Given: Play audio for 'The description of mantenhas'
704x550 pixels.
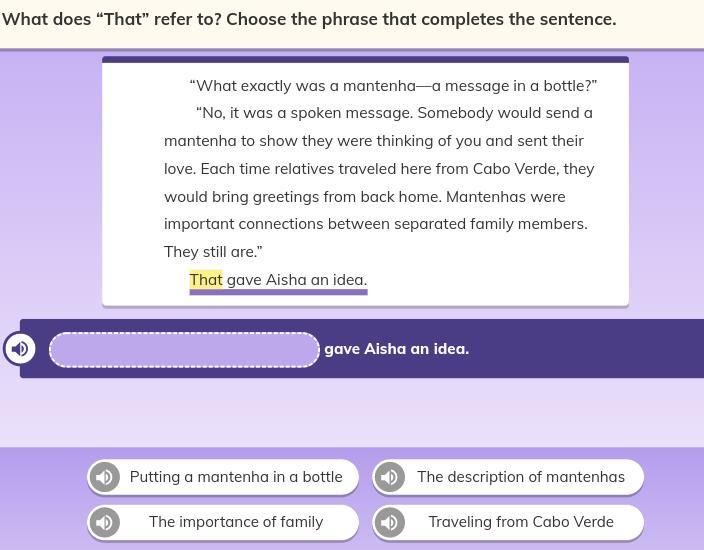Looking at the screenshot, I should (389, 477).
